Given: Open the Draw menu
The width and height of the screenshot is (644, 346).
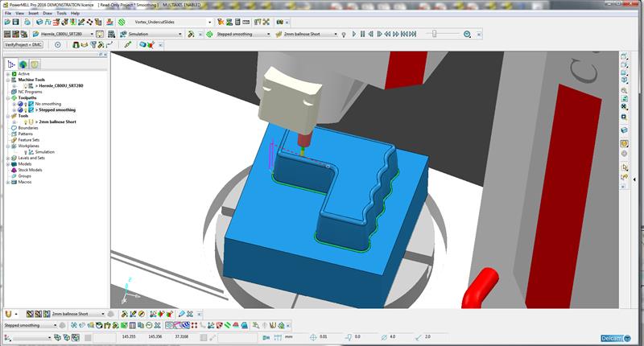Looking at the screenshot, I should [x=47, y=13].
